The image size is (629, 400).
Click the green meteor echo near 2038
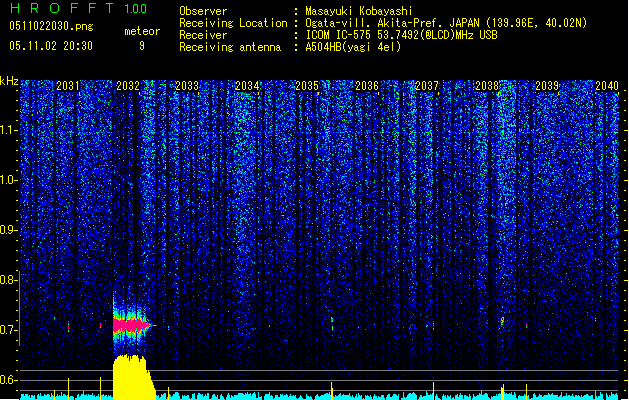pos(502,321)
